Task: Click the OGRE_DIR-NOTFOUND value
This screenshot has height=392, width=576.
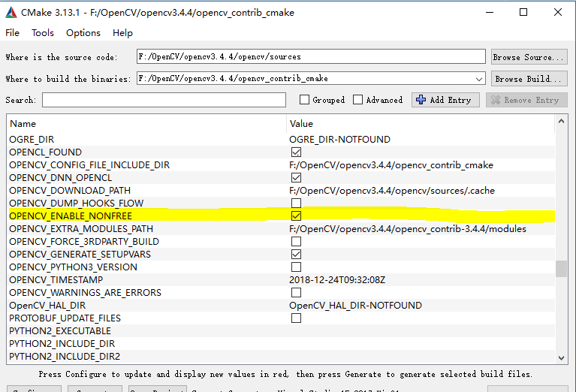Action: 339,140
